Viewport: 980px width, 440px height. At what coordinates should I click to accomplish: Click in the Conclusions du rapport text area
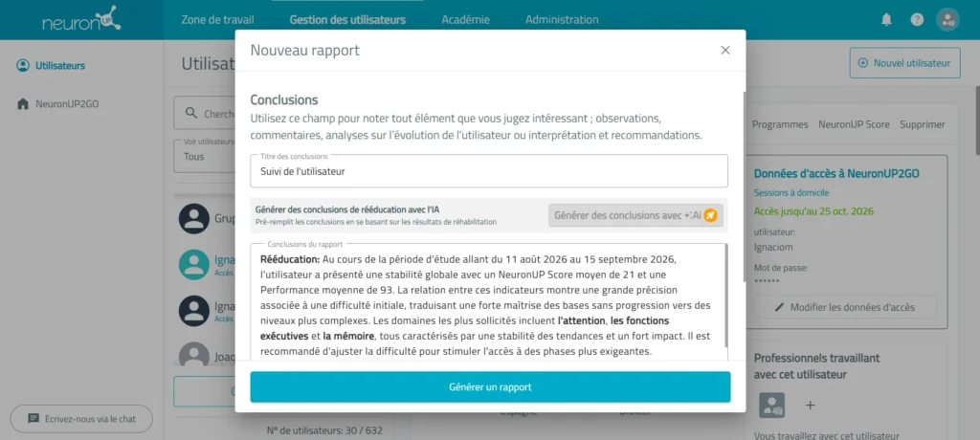tap(487, 302)
